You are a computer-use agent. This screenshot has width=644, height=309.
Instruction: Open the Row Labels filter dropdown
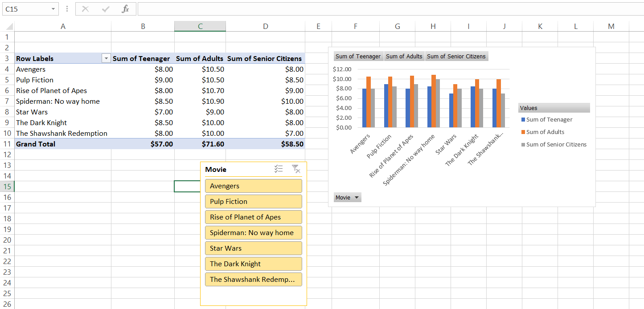tap(106, 58)
